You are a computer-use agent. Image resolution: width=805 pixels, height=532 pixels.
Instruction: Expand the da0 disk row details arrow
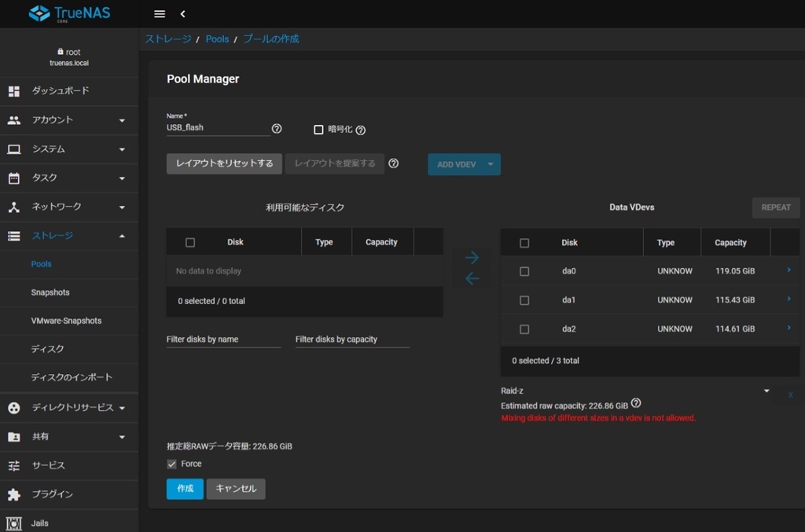pos(788,270)
